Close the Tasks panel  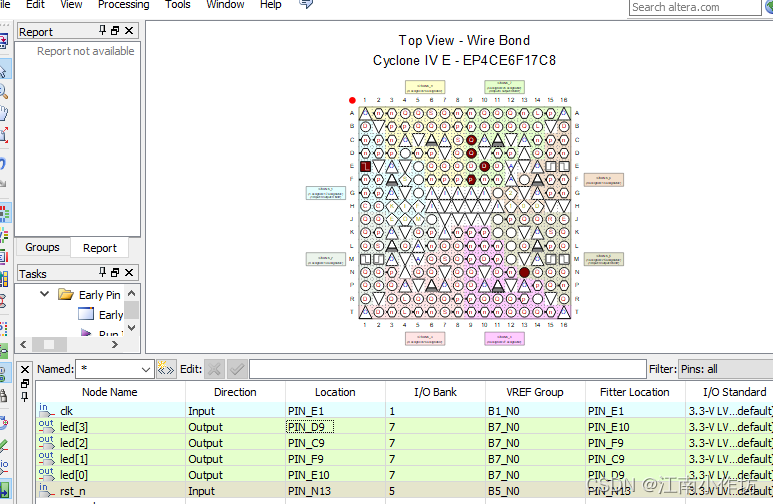point(129,272)
